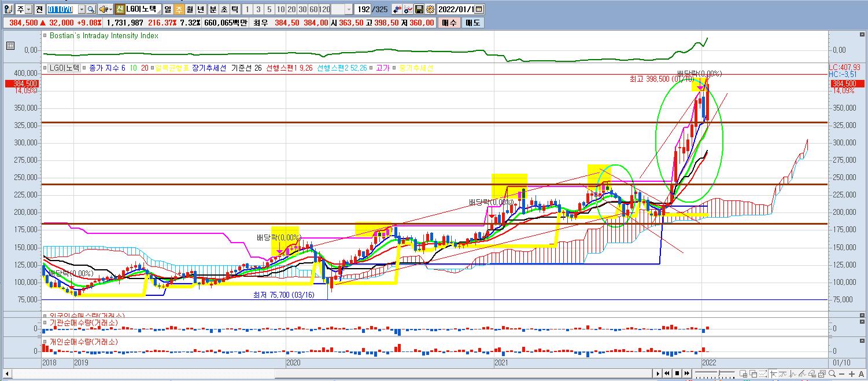Click the LG이노텍 legend label button
868x381 pixels.
(64, 68)
